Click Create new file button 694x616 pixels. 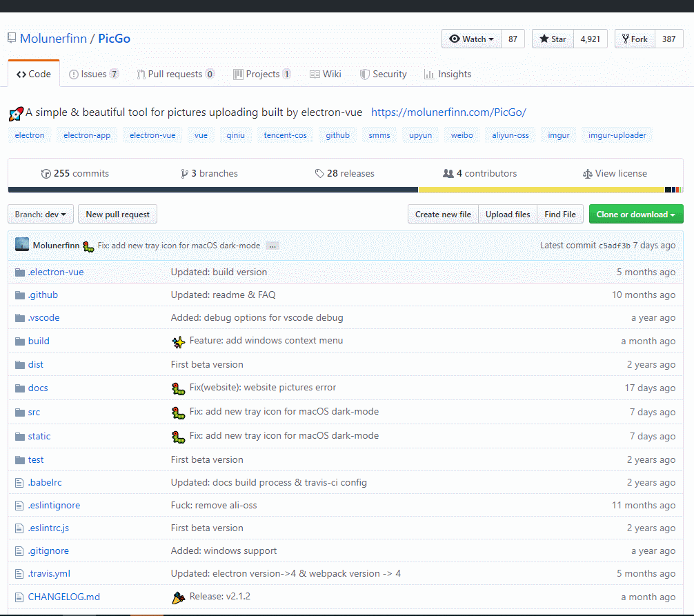pos(443,214)
